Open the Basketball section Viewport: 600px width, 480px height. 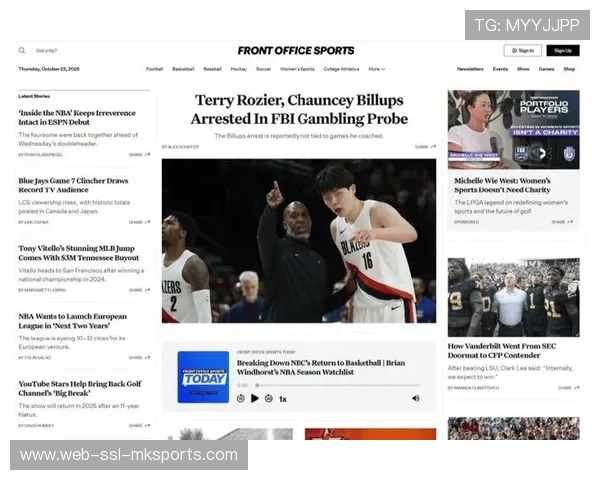pos(183,69)
